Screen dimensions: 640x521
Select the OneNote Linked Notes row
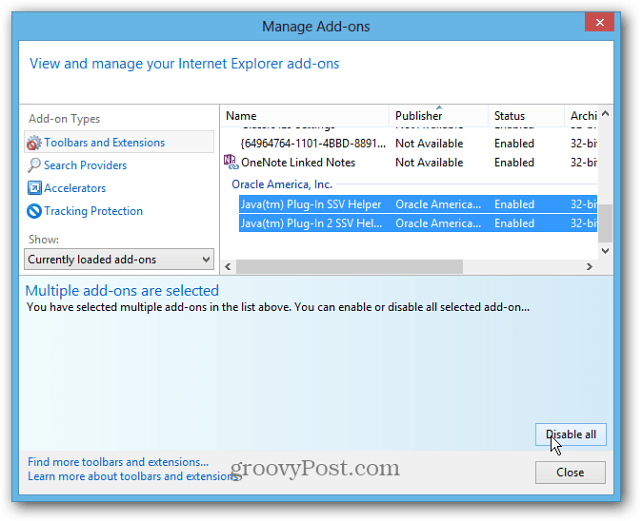tap(409, 163)
